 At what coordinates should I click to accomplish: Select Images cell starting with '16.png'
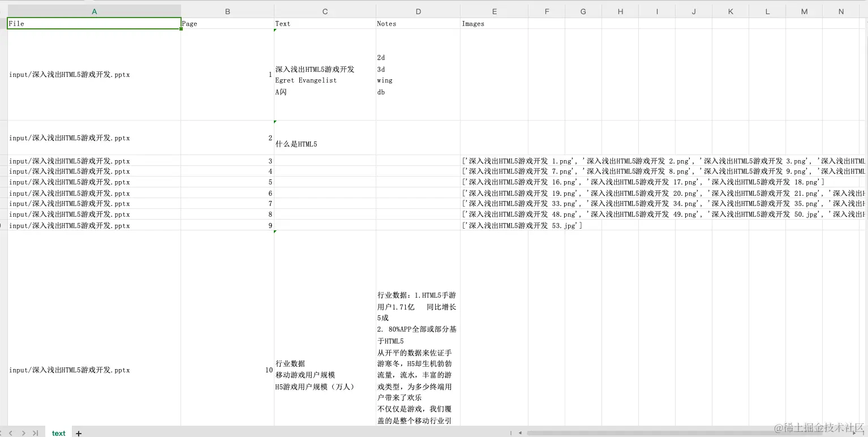495,182
